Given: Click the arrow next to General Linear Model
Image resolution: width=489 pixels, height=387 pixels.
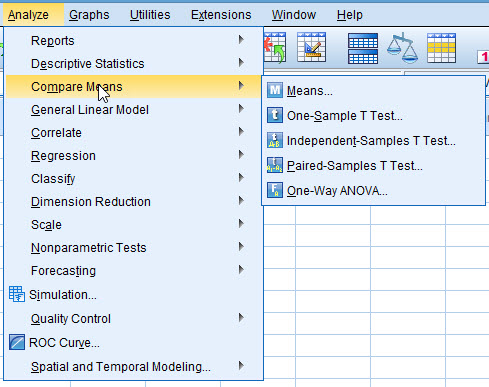Looking at the screenshot, I should (x=241, y=109).
